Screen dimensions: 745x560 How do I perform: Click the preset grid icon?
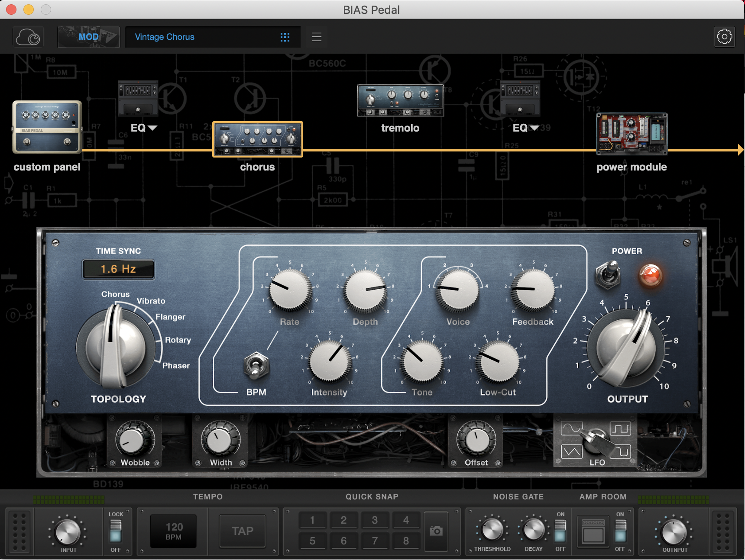pyautogui.click(x=285, y=37)
